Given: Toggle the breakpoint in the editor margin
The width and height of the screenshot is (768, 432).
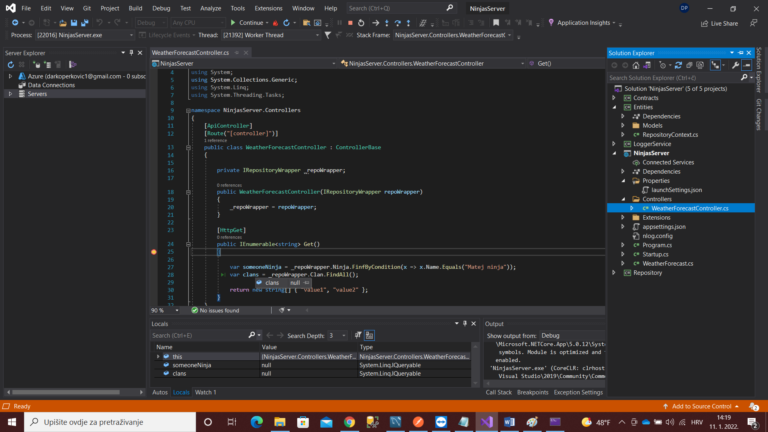Looking at the screenshot, I should pos(154,252).
